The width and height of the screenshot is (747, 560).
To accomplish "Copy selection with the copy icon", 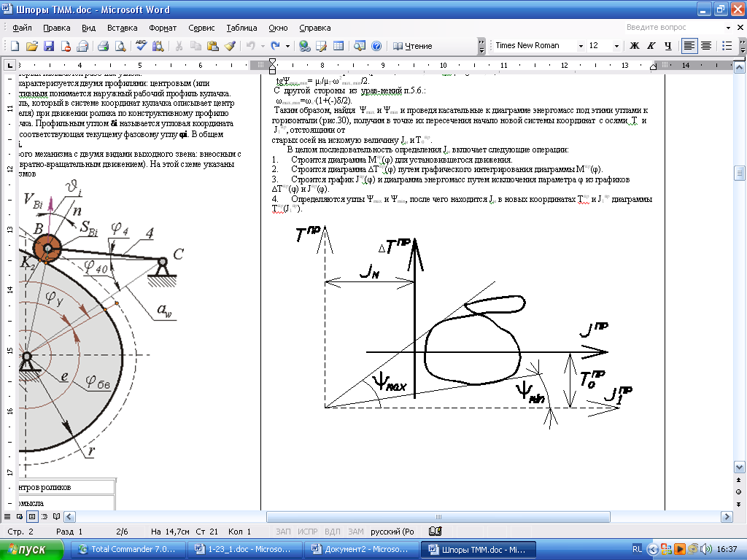I will pos(196,46).
